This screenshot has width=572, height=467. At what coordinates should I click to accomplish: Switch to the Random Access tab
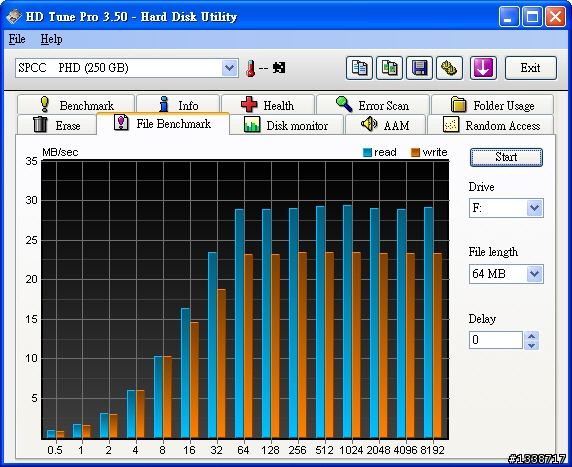491,125
